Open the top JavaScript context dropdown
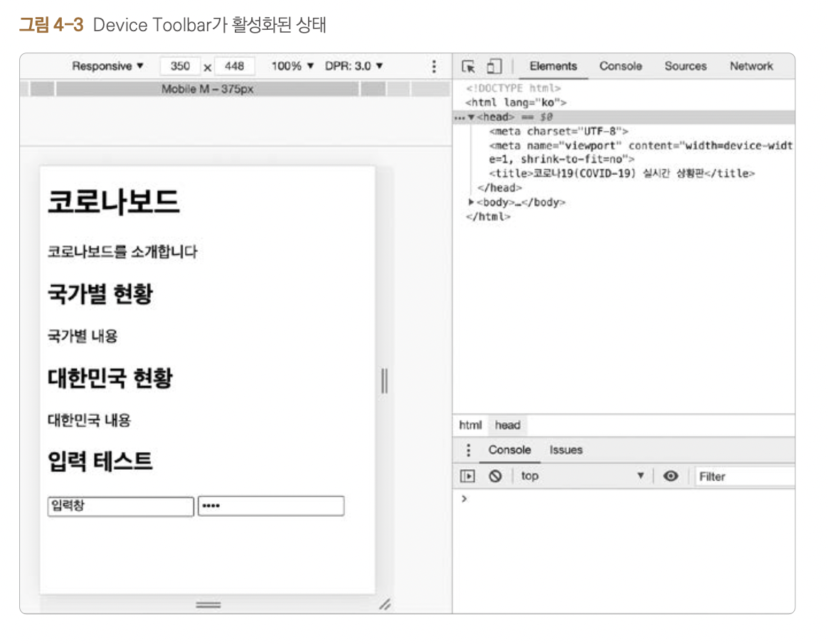This screenshot has height=644, width=828. click(x=583, y=476)
